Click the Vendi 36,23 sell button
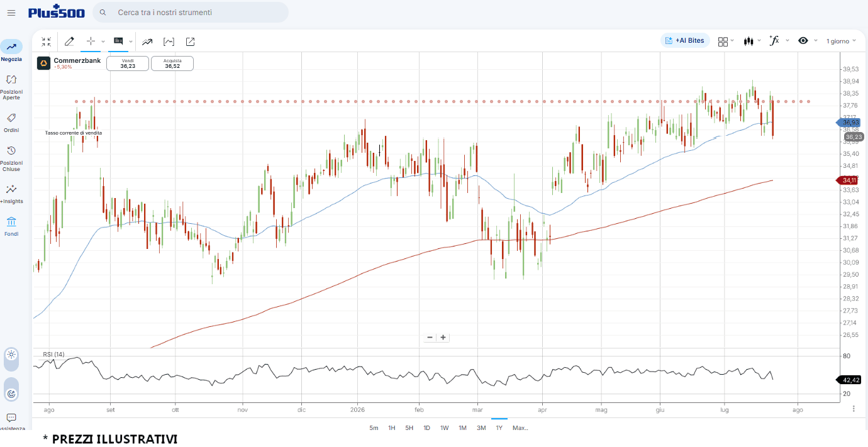 coord(128,63)
